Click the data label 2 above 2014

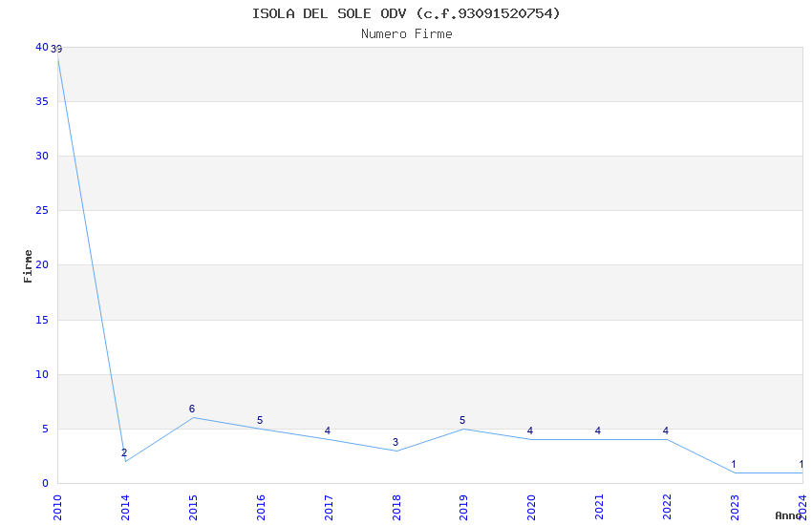(x=124, y=452)
